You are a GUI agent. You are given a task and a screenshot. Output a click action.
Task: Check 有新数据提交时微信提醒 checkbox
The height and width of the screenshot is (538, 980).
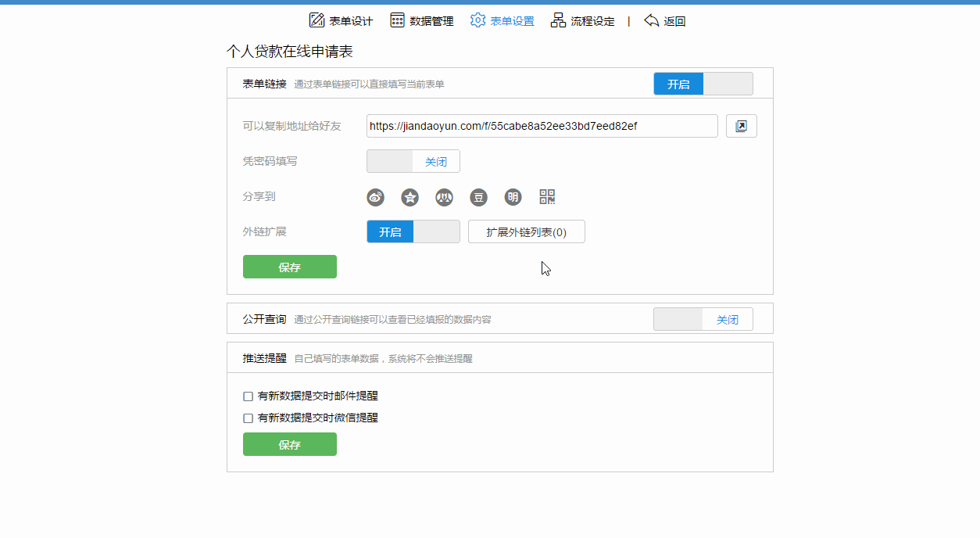click(249, 418)
